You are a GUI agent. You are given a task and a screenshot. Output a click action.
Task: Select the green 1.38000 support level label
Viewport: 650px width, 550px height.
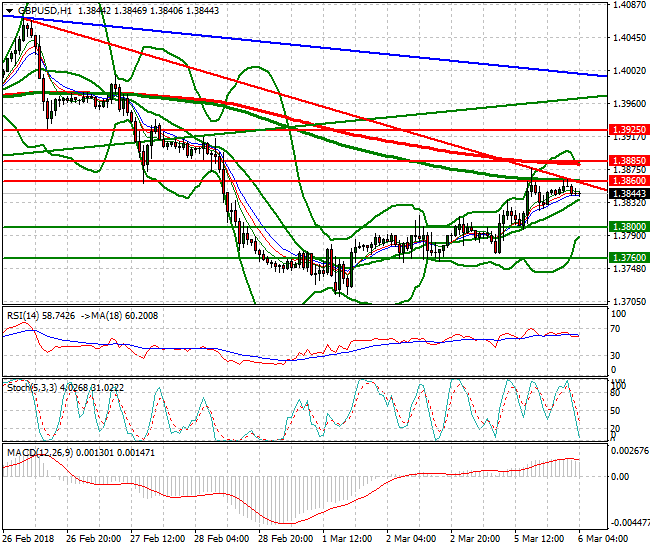tap(629, 227)
